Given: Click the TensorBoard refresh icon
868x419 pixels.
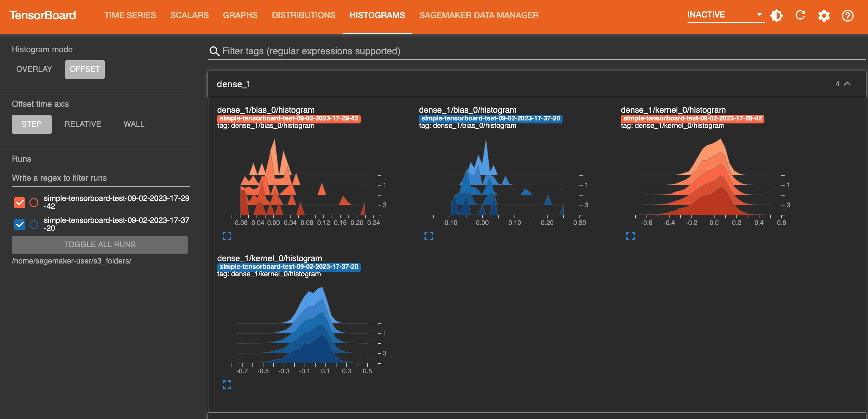Looking at the screenshot, I should [800, 15].
